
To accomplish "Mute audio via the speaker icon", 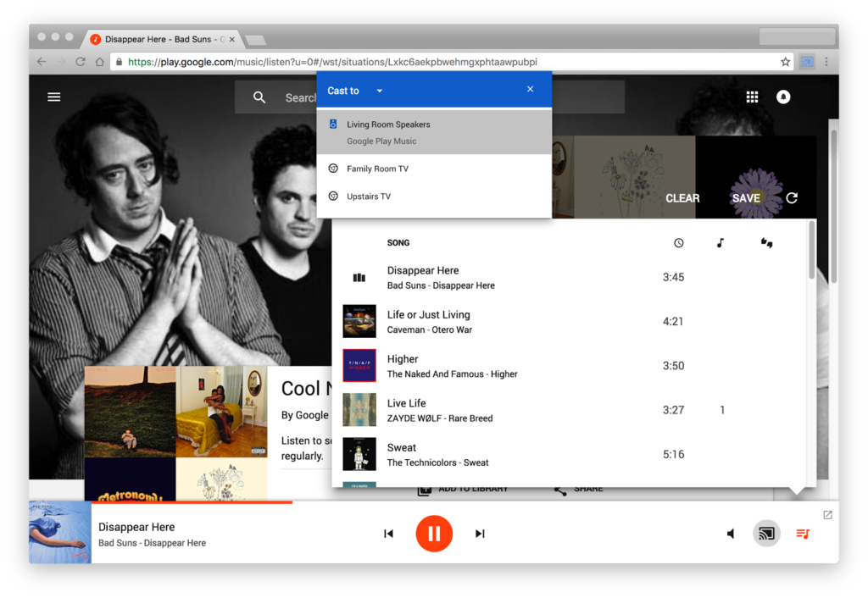I will (730, 533).
